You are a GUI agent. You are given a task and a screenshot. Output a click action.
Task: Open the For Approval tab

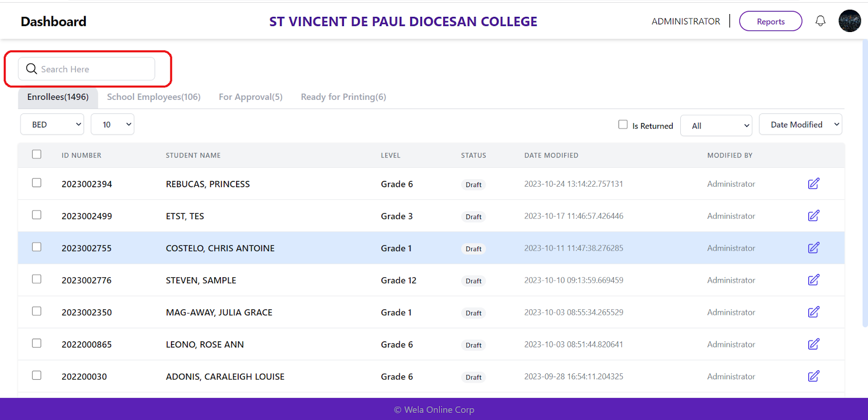[251, 97]
